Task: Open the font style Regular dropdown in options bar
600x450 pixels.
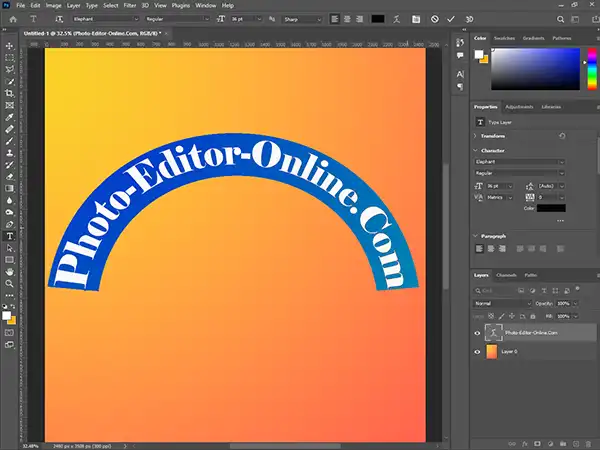Action: (178, 19)
